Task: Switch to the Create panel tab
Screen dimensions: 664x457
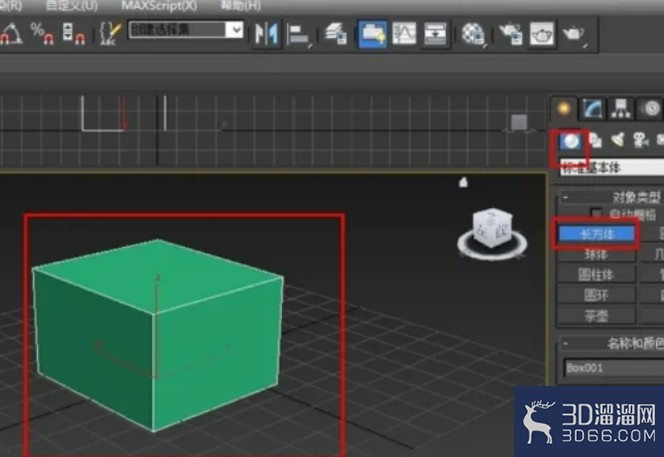Action: 564,109
